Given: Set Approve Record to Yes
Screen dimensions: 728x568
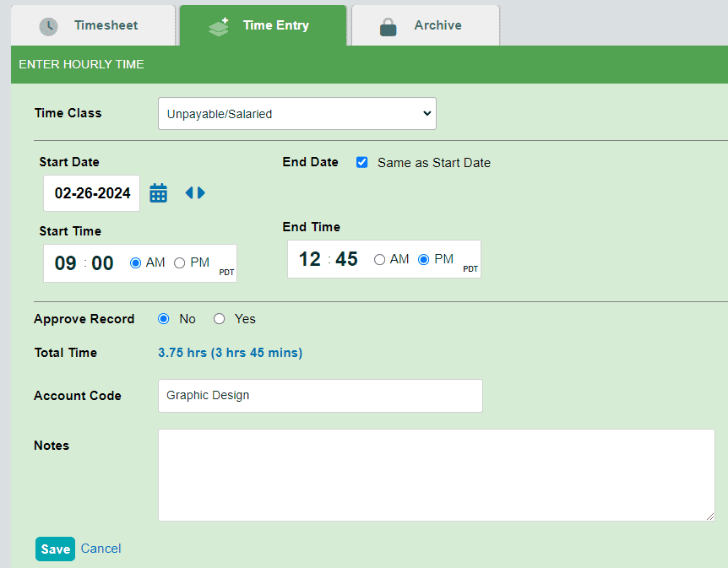Looking at the screenshot, I should tap(219, 319).
